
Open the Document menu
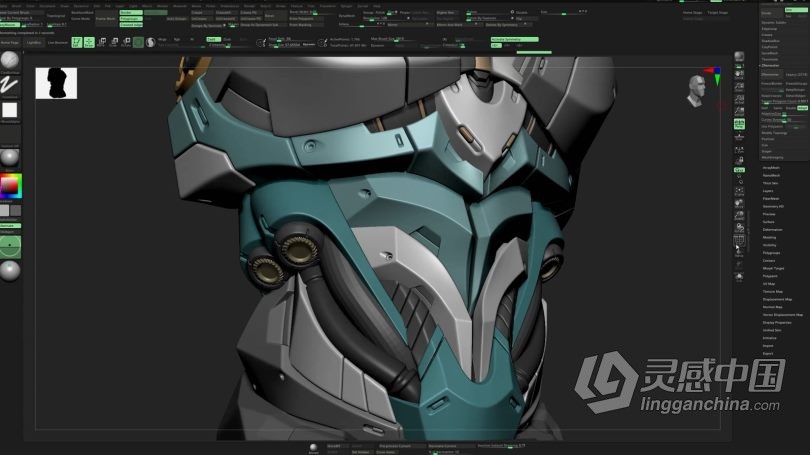click(x=48, y=6)
